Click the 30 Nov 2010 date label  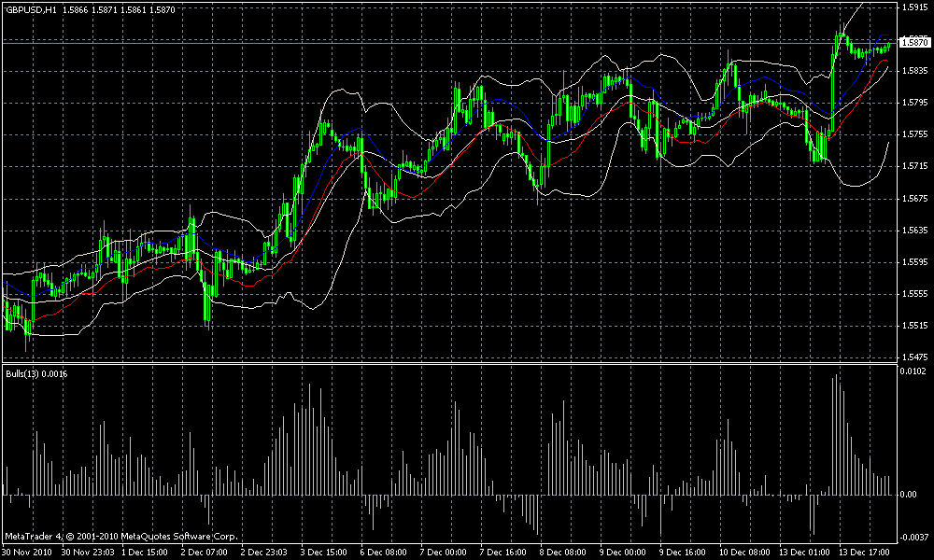[27, 553]
